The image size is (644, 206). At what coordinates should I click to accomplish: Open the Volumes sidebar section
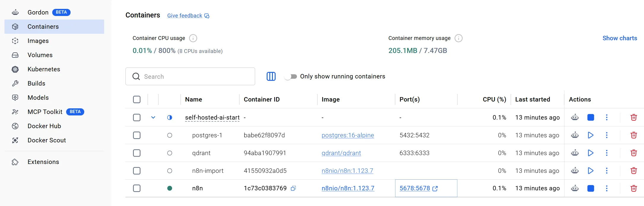click(x=40, y=55)
